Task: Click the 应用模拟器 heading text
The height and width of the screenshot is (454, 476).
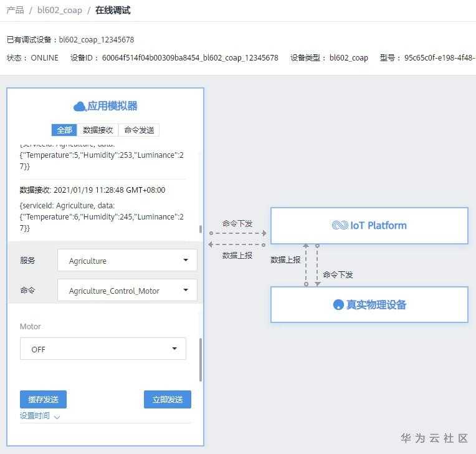Action: coord(112,106)
